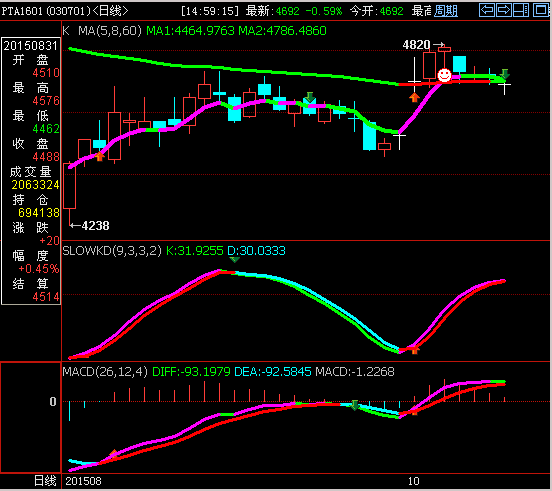Click the MACD zero axis label
Image resolution: width=552 pixels, height=491 pixels.
pyautogui.click(x=53, y=402)
